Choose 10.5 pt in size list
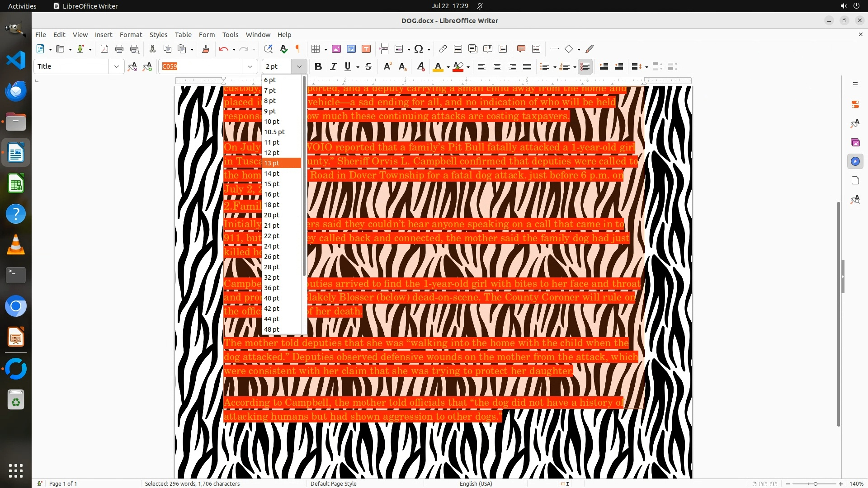Screen dimensions: 868x488 [274, 132]
